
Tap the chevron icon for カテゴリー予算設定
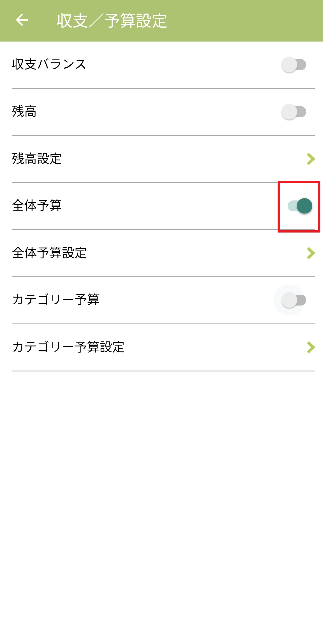pos(311,347)
